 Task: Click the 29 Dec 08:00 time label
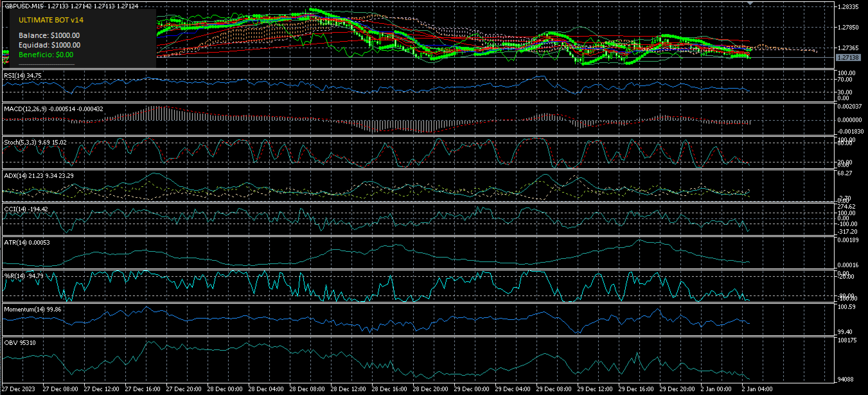554,389
